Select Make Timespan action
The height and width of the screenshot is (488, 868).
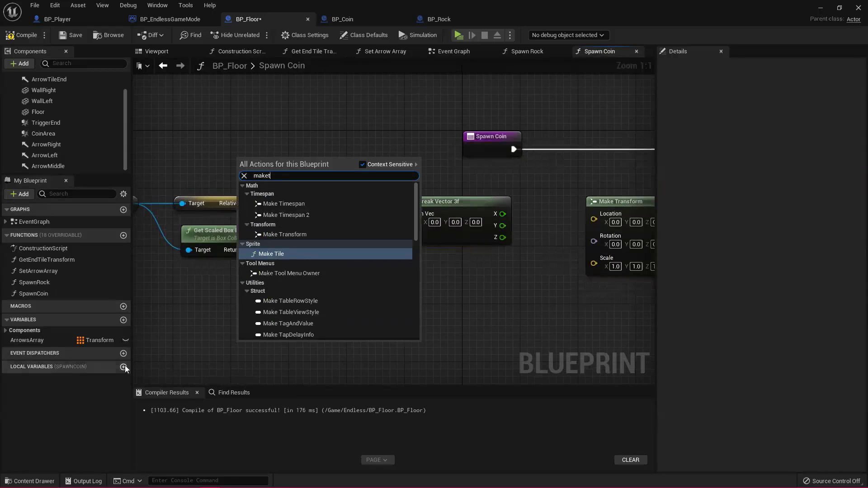[325, 204]
